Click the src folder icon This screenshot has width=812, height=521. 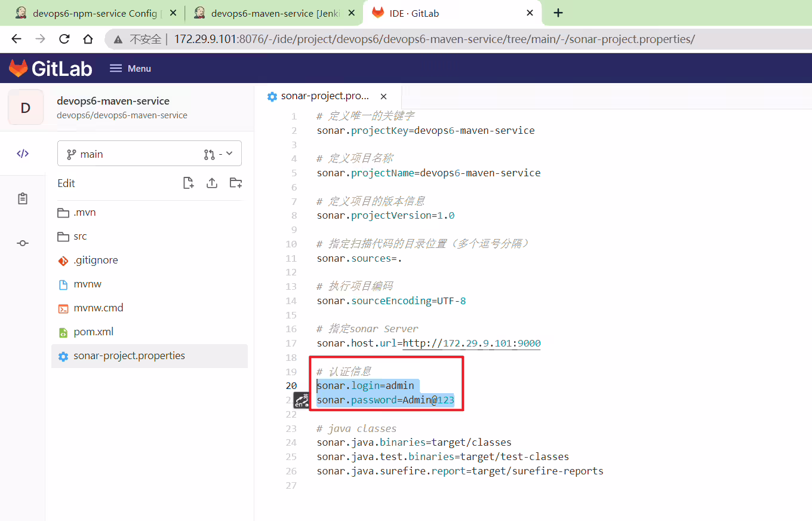tap(63, 237)
